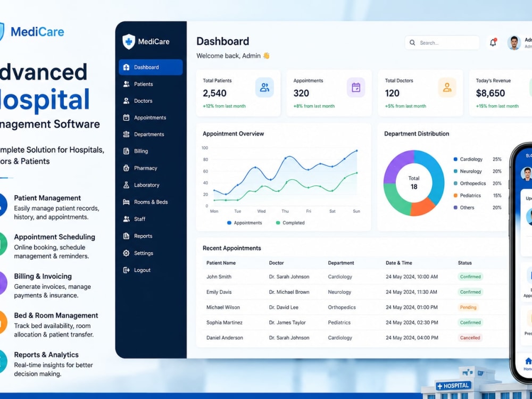
Task: Click the Staff people icon in sidebar
Action: 126,219
